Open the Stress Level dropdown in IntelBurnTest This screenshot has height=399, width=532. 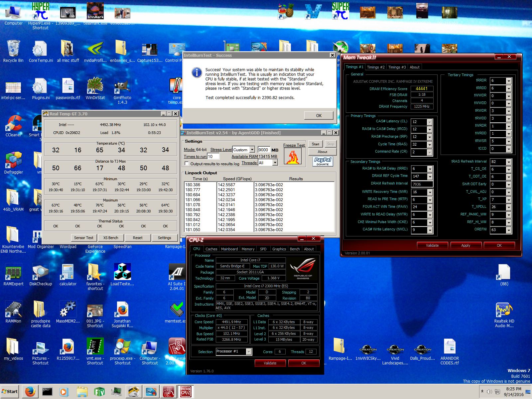pyautogui.click(x=252, y=150)
